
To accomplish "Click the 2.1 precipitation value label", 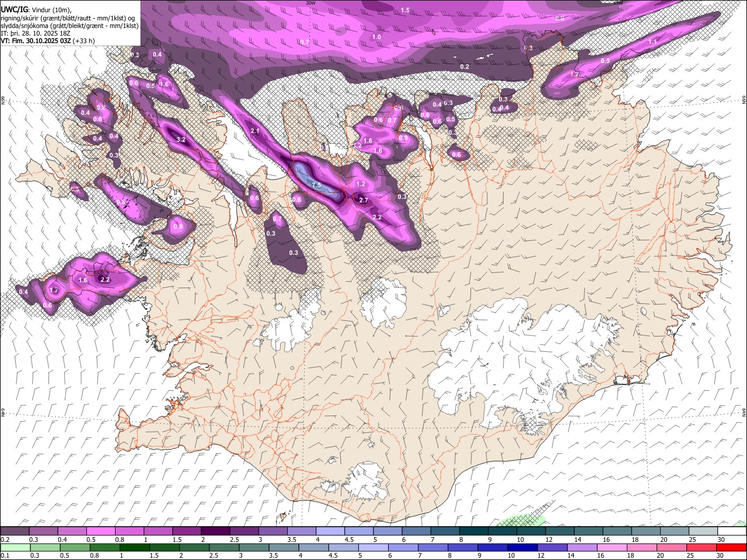I will (255, 131).
